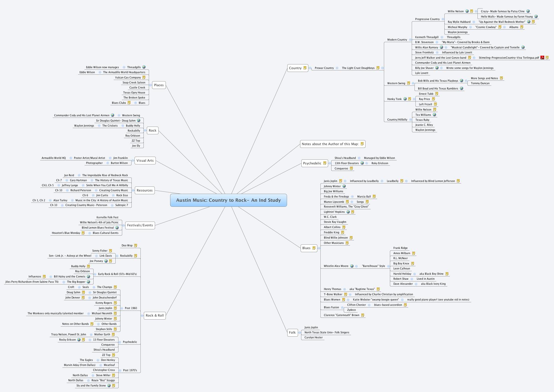
Task: Click the globe icon next to Blind Lemon Blues Festival
Action: [x=117, y=228]
